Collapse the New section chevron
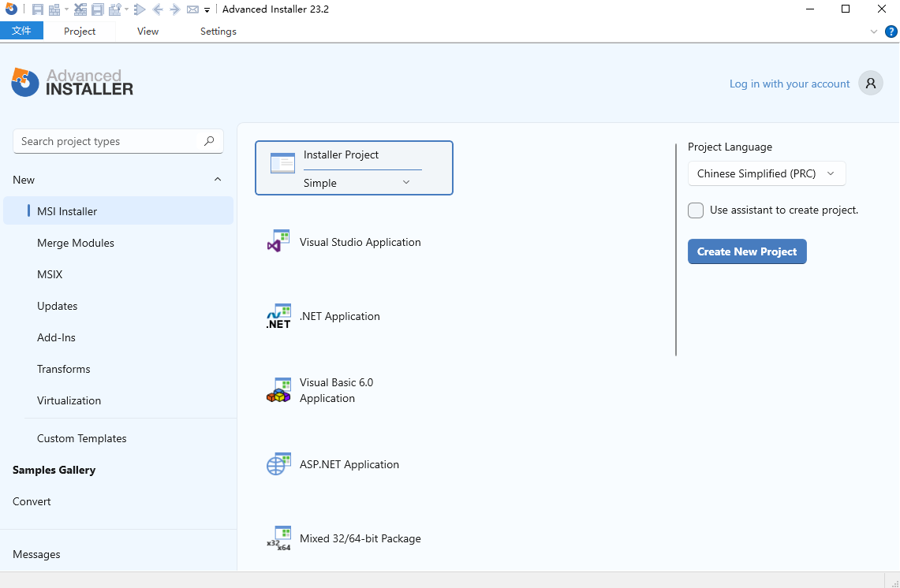Viewport: 900px width, 588px height. tap(218, 180)
